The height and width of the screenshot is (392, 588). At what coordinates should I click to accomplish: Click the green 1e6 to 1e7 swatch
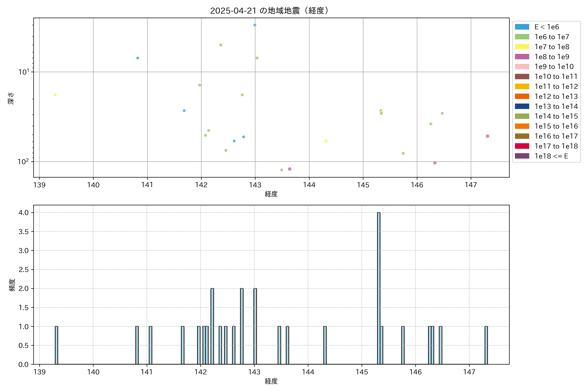[x=522, y=37]
